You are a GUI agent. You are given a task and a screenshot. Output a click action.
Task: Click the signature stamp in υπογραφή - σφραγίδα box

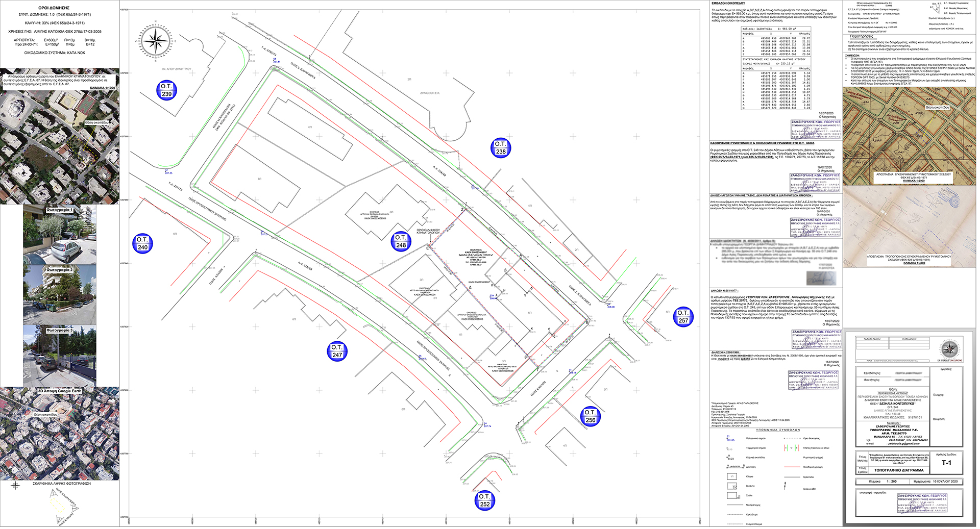tap(922, 503)
